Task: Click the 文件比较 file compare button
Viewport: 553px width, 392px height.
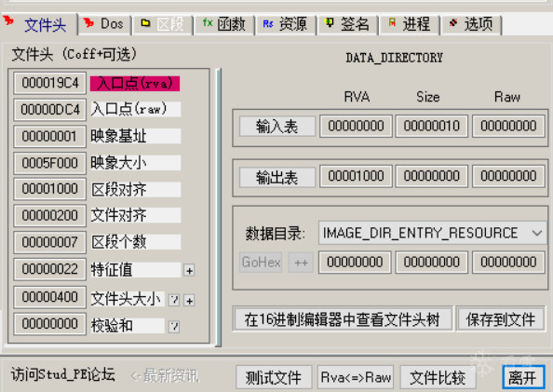Action: tap(438, 377)
